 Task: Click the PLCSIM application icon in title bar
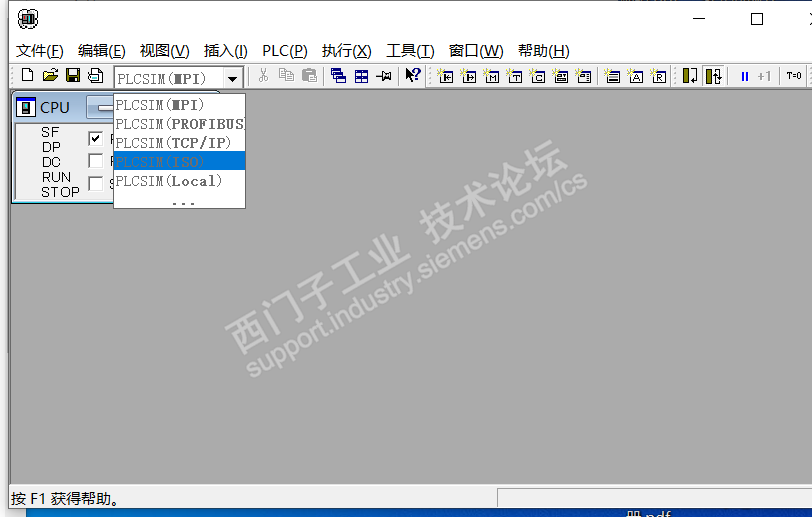[28, 19]
